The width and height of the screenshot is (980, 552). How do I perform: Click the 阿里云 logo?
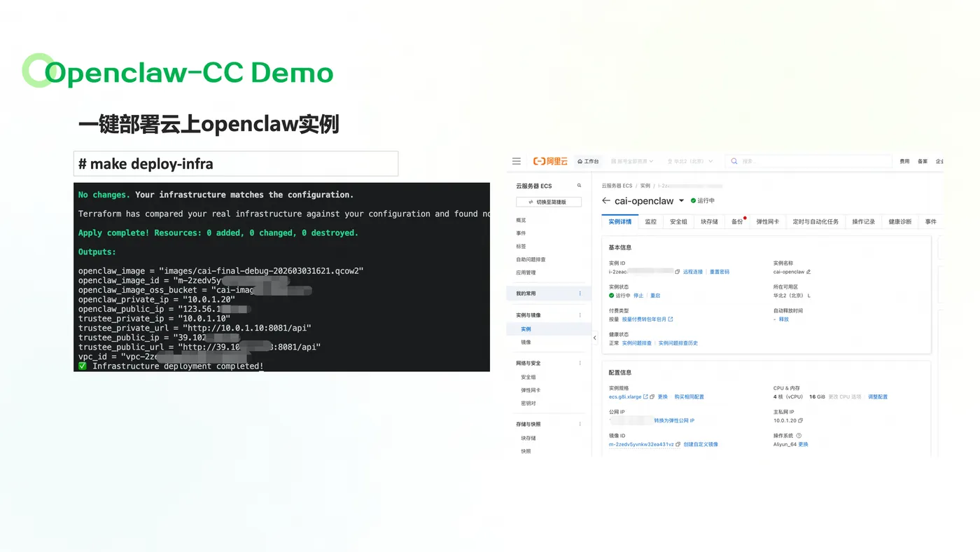(550, 161)
